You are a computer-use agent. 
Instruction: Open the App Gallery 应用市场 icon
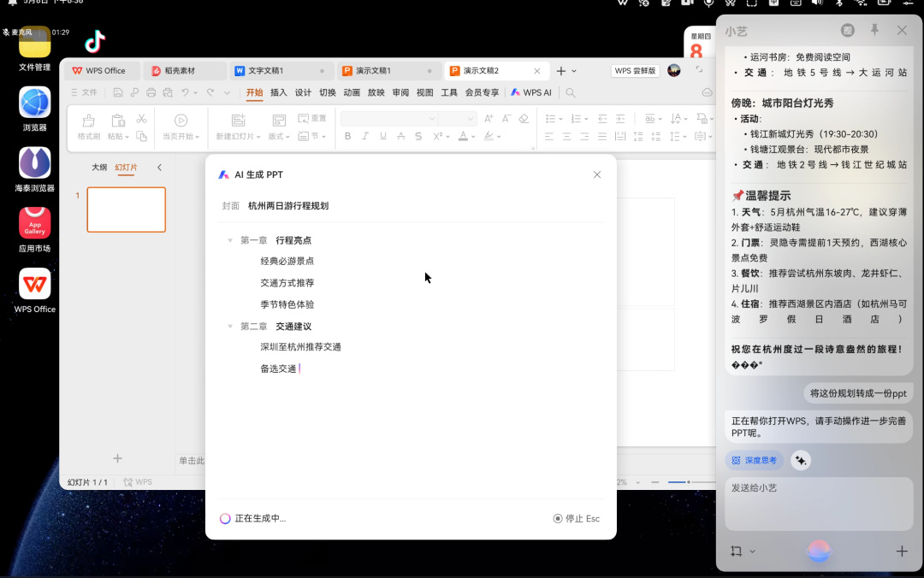35,222
